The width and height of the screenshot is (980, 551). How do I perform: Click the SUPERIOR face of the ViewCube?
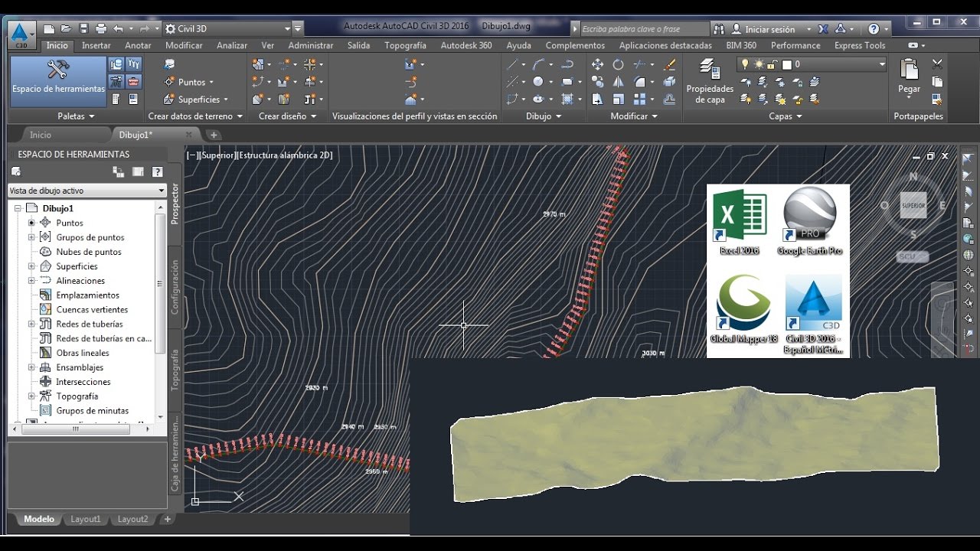pyautogui.click(x=913, y=206)
